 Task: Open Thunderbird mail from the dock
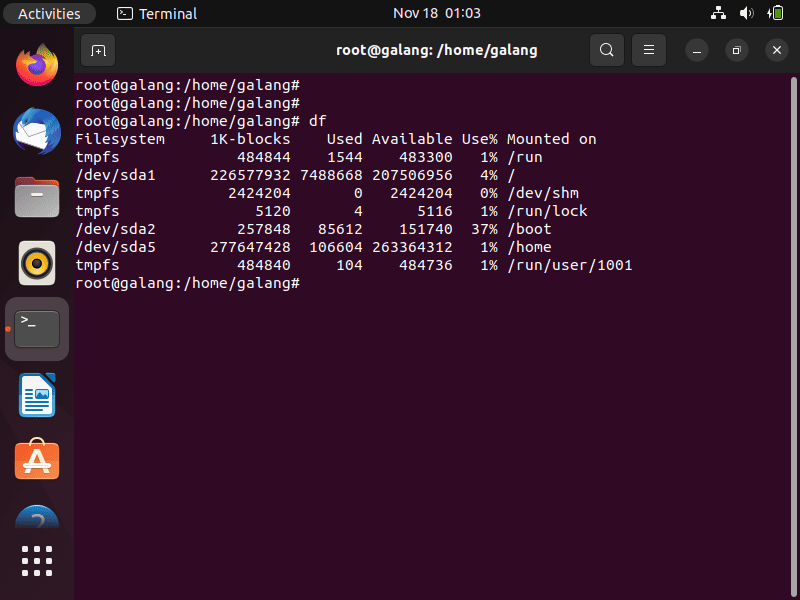pyautogui.click(x=37, y=131)
